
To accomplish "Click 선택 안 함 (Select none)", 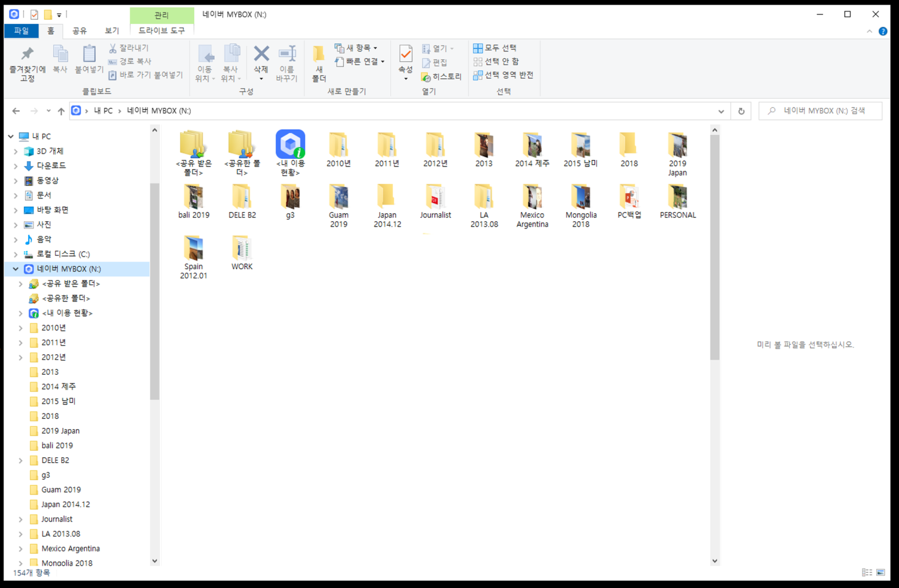I will [x=496, y=61].
